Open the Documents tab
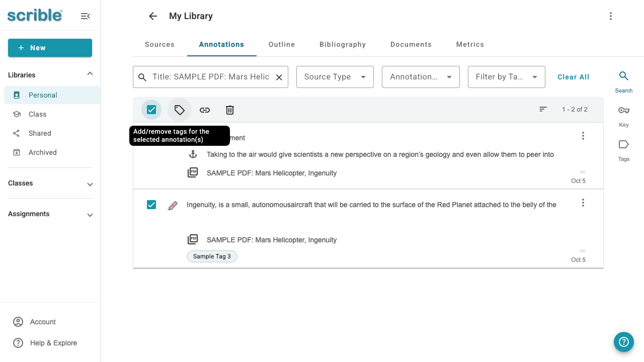Viewport: 644px width, 362px height. tap(411, 44)
